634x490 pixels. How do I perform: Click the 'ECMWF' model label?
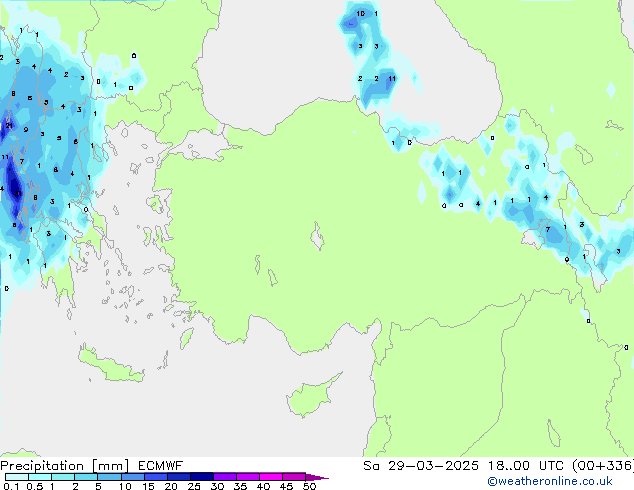(x=161, y=466)
